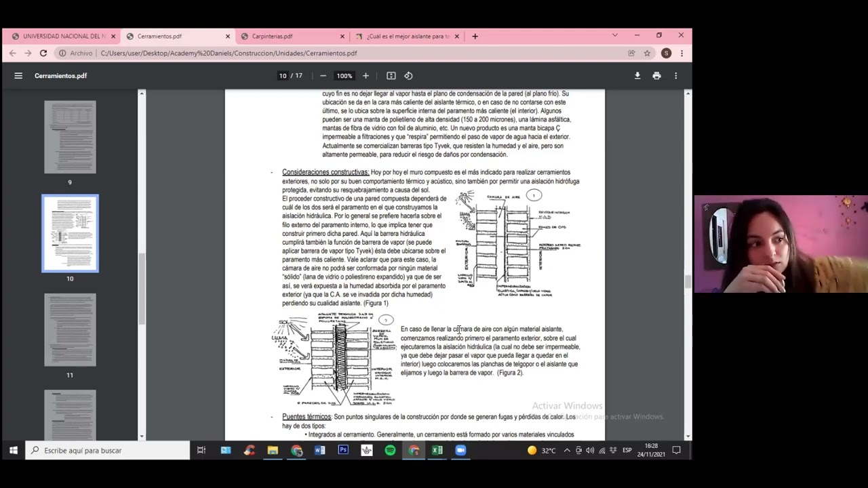View site information icon in address bar
The width and height of the screenshot is (868, 488).
pyautogui.click(x=62, y=53)
